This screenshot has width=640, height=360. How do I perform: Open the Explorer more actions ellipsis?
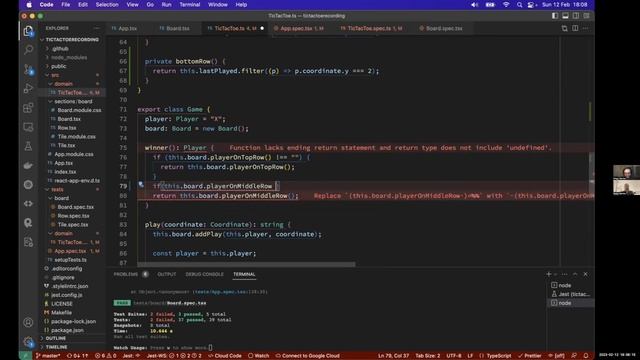tap(97, 28)
